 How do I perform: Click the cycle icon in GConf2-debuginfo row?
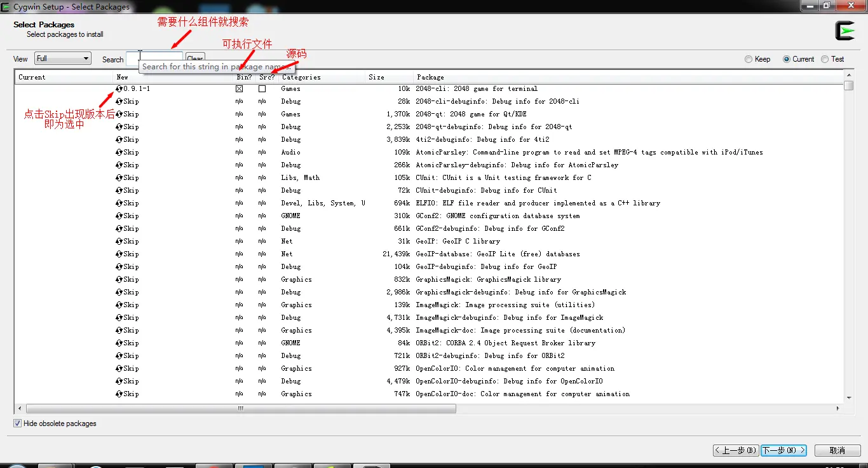click(x=119, y=228)
